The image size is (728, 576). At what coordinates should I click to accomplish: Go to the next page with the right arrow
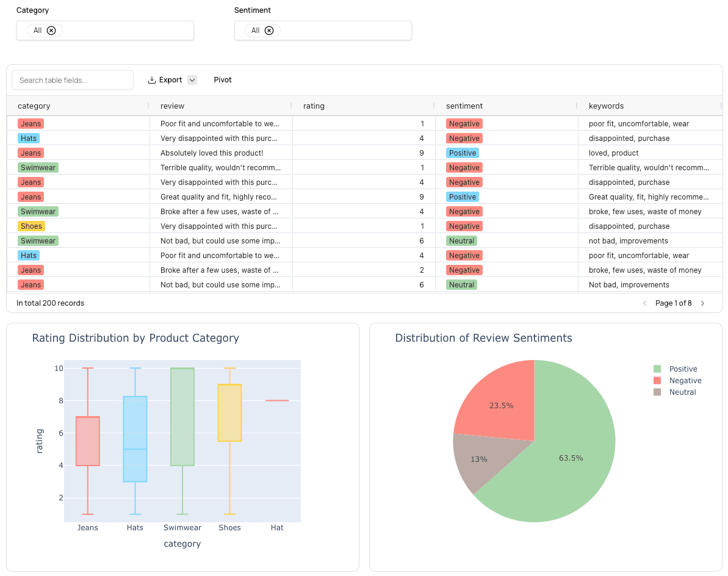[702, 303]
